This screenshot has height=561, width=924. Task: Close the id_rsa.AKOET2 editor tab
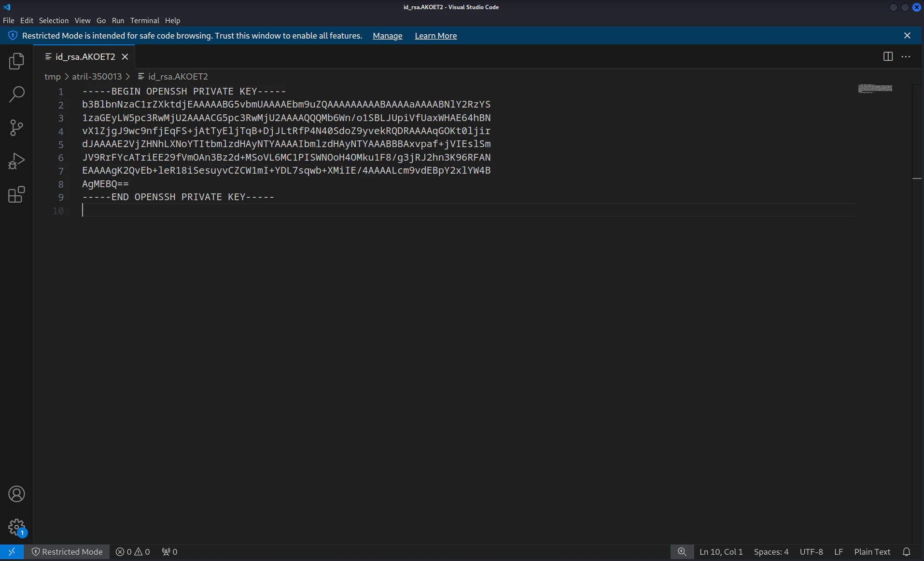[x=125, y=56]
